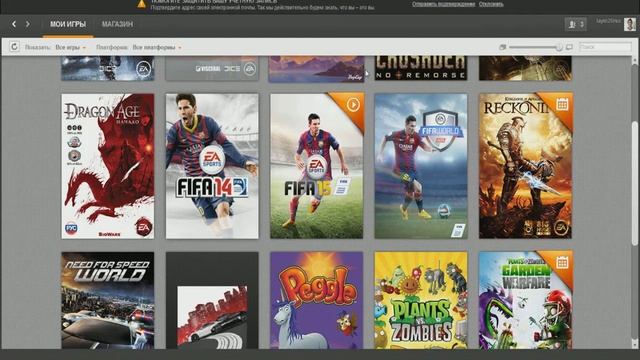Expand the Все платформы dropdown

pos(157,47)
